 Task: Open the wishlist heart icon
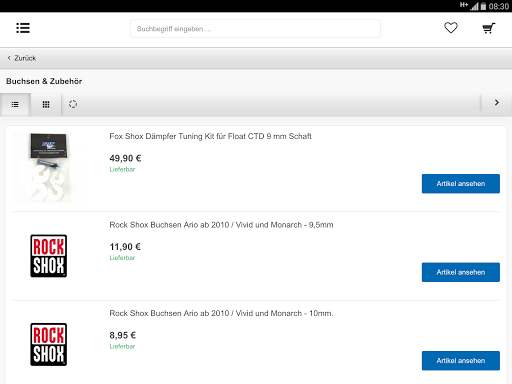coord(451,28)
